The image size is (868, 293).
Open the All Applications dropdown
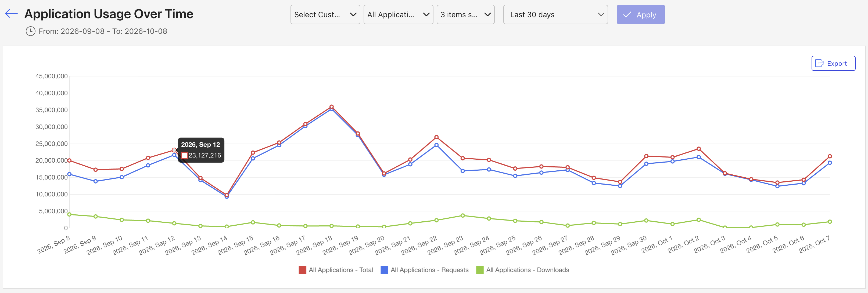coord(398,14)
